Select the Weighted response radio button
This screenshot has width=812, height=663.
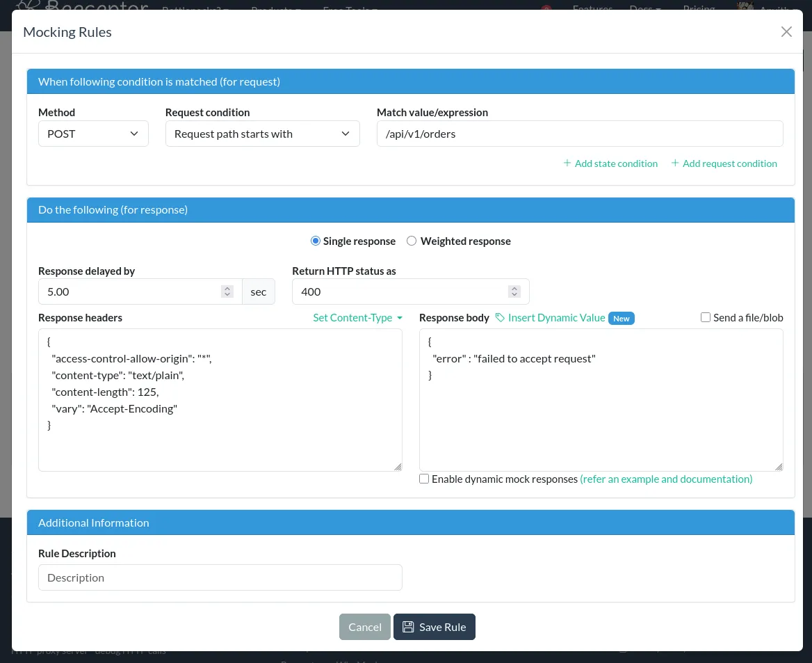click(412, 240)
